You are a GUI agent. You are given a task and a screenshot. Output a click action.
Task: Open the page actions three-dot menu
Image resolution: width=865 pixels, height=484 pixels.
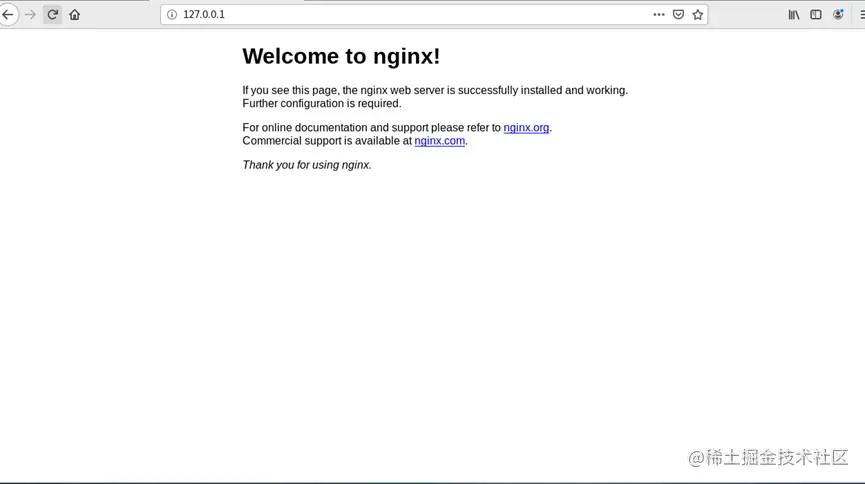(659, 14)
